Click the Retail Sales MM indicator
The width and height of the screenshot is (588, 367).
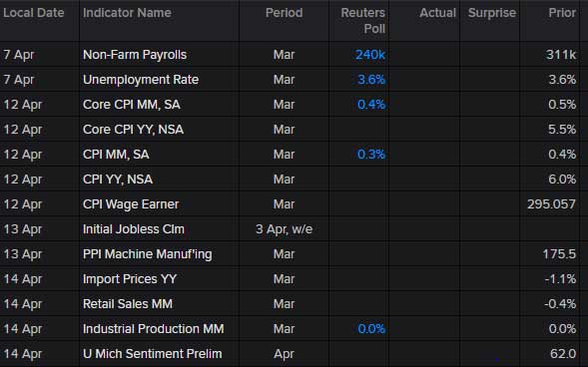(128, 304)
